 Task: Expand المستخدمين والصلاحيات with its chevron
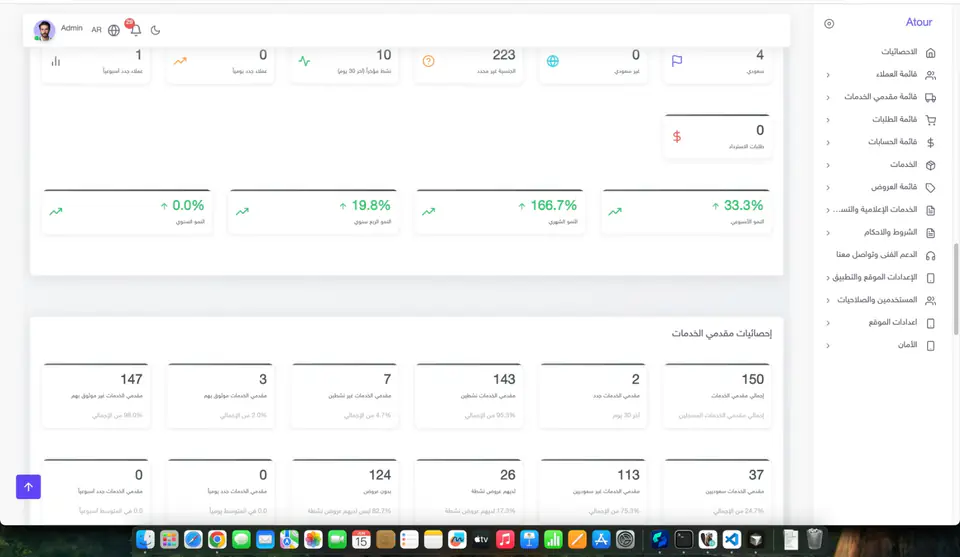pos(828,301)
